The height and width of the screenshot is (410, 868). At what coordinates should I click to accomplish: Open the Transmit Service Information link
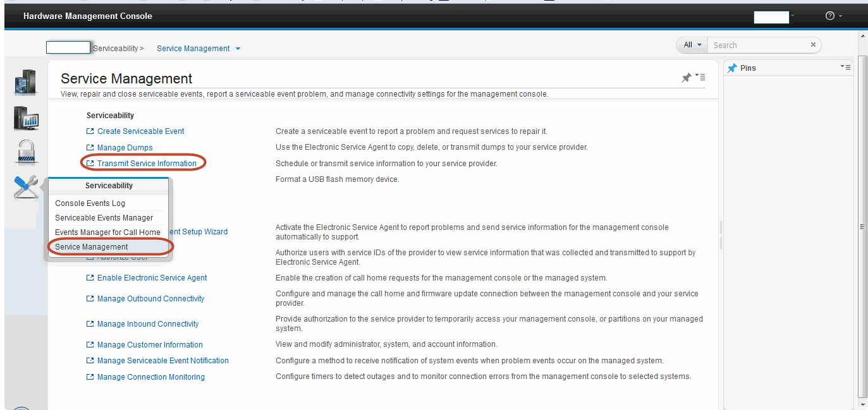tap(147, 164)
